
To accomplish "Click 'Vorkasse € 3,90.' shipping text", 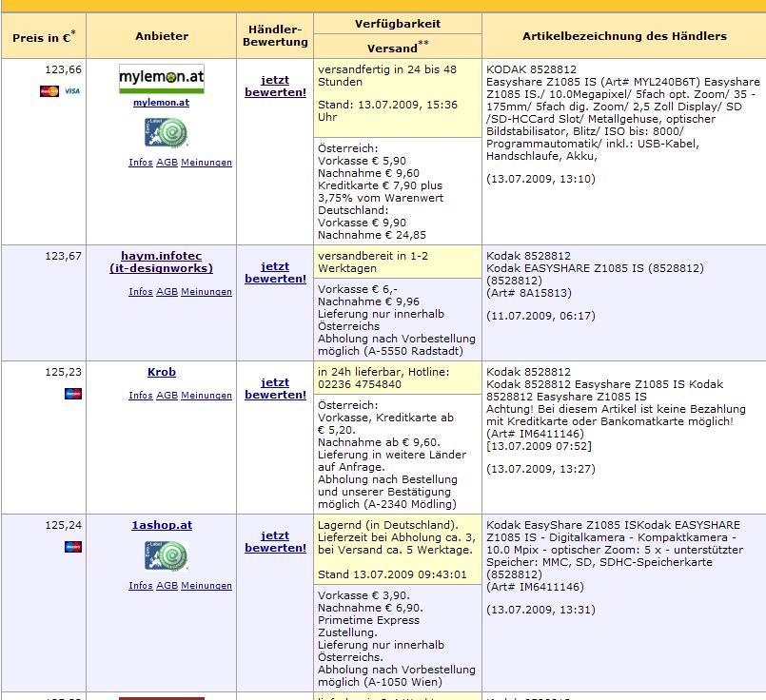I will coord(363,595).
